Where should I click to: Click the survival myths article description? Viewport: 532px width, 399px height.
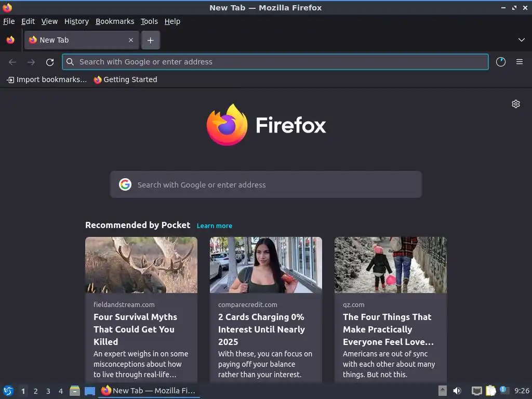[x=141, y=364]
